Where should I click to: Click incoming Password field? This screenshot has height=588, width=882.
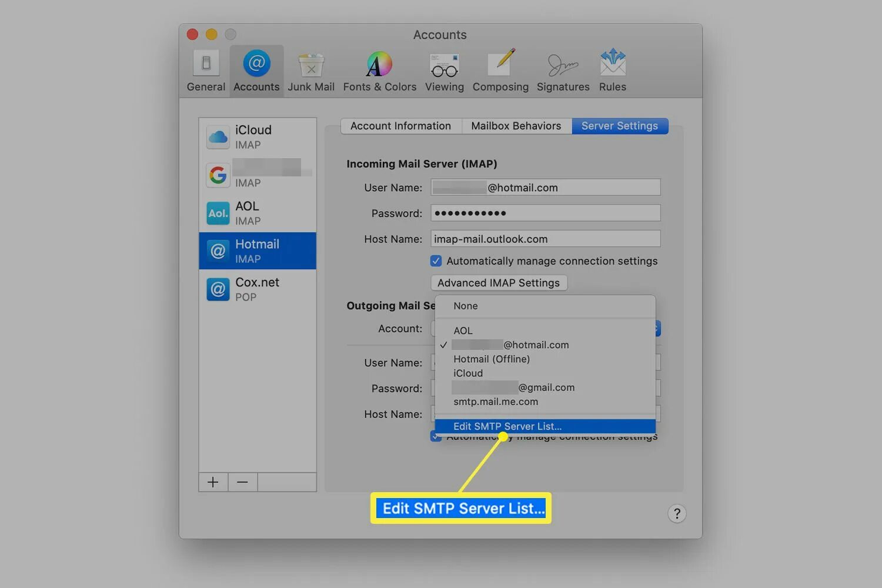(x=545, y=213)
